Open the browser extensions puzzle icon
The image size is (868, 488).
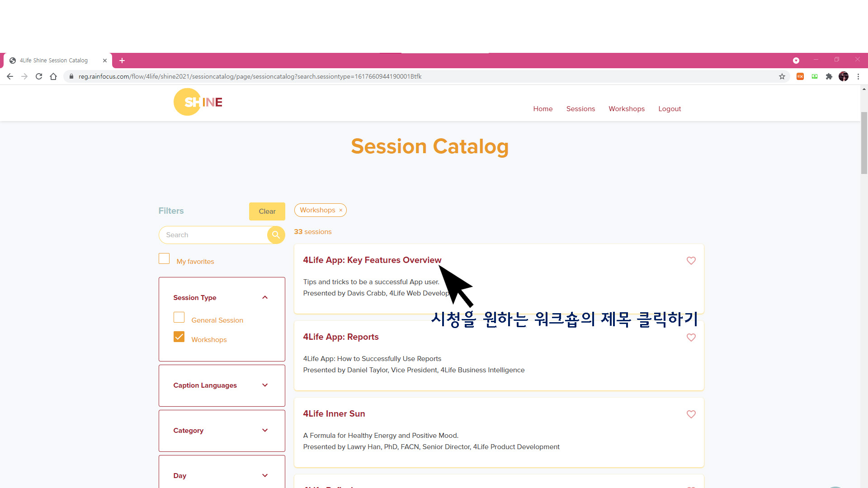(x=829, y=76)
